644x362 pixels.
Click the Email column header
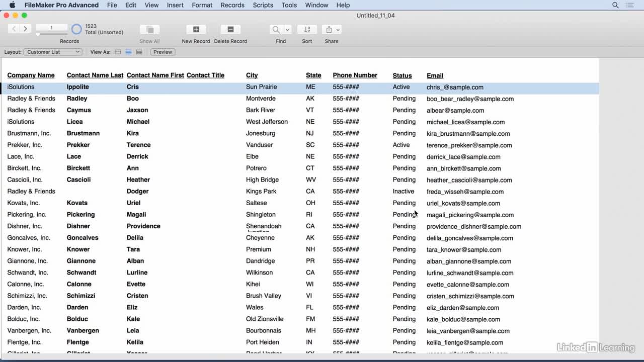pos(435,75)
